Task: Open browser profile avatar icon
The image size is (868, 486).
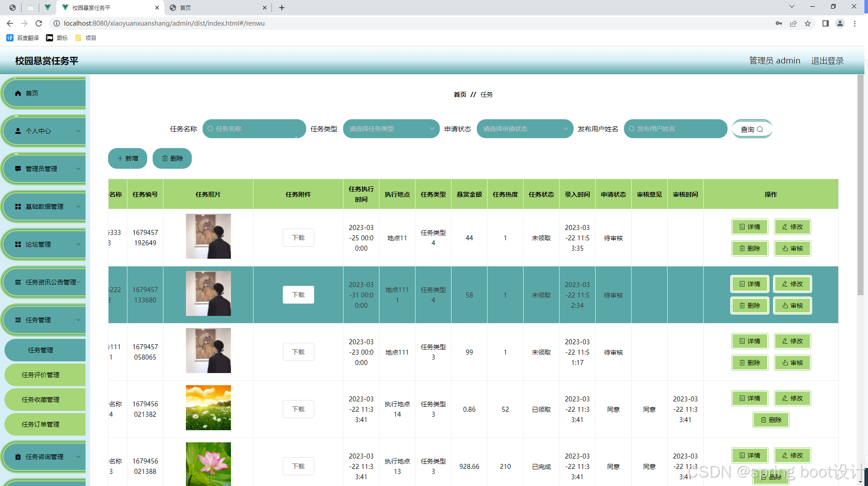Action: click(840, 23)
